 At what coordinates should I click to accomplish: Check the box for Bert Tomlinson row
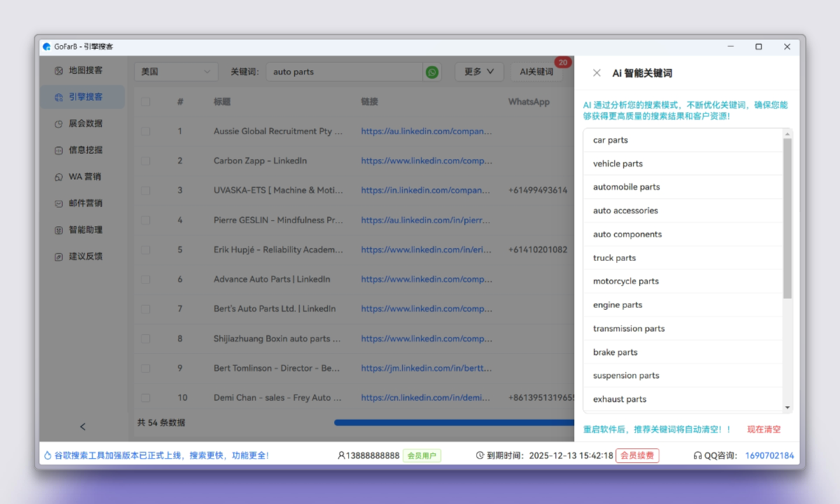[x=146, y=368]
